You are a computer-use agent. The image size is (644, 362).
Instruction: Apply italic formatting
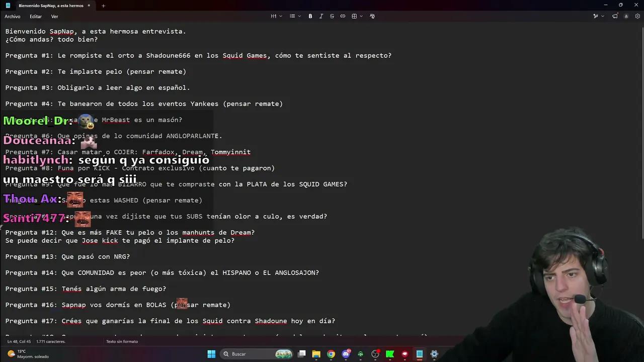pos(321,16)
